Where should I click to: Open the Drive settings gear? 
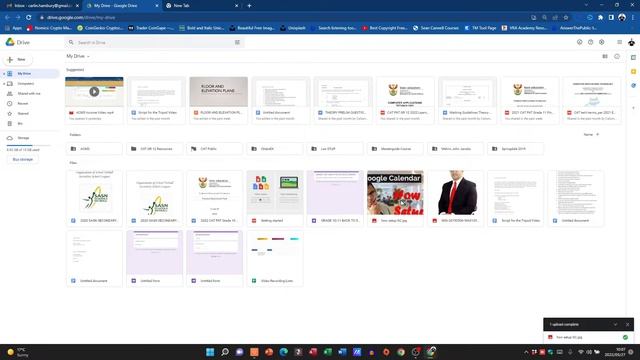[x=602, y=42]
